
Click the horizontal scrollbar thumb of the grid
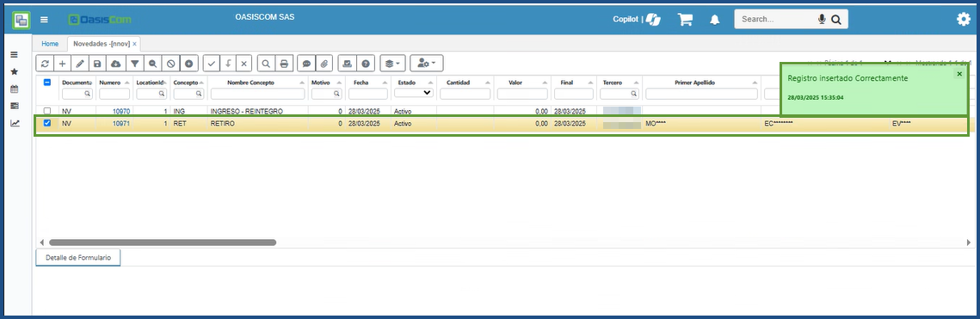pos(163,242)
